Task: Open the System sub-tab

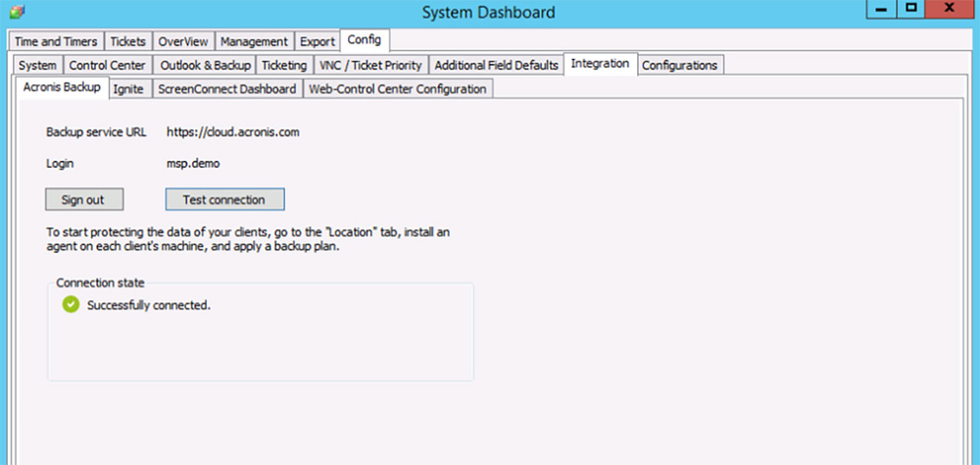Action: [x=37, y=65]
